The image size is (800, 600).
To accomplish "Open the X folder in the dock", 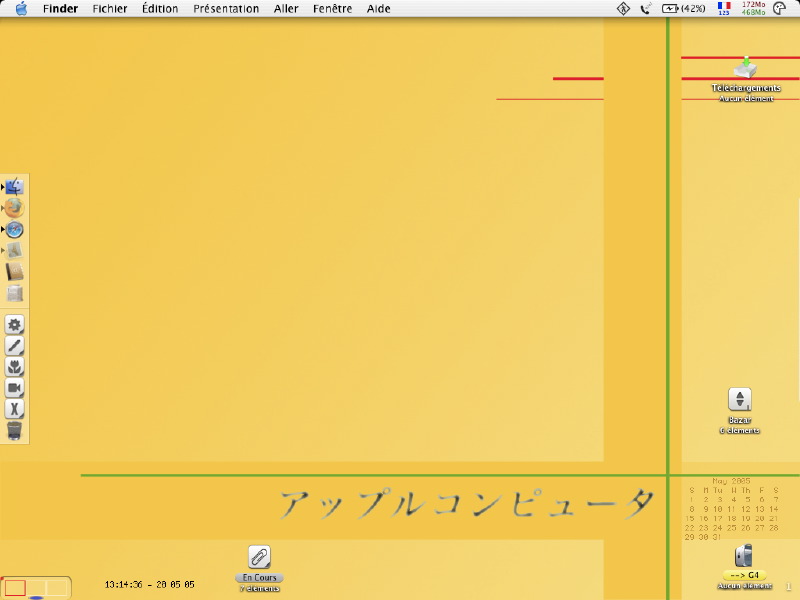I will pyautogui.click(x=14, y=409).
